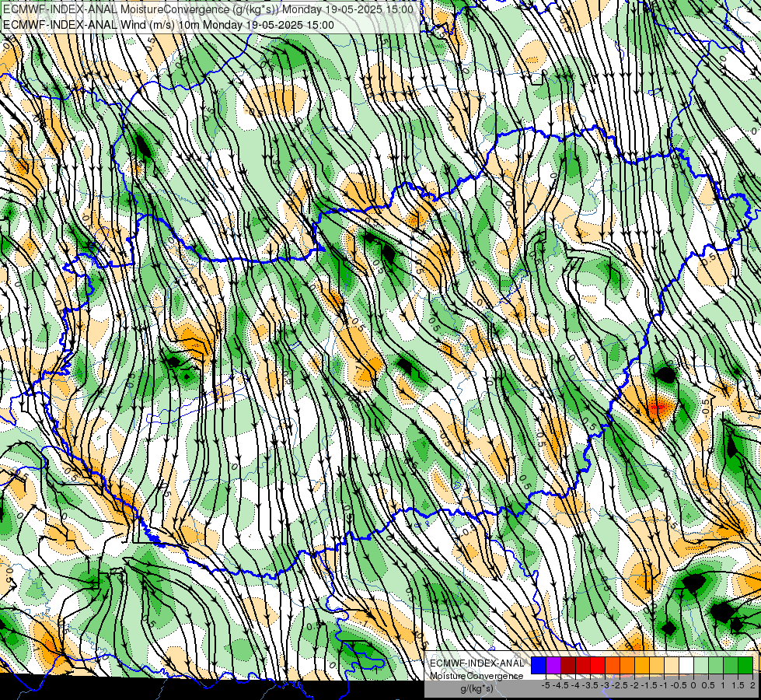Select the purple legend swatch between -5 and -4.5
The image size is (761, 700).
point(553,665)
